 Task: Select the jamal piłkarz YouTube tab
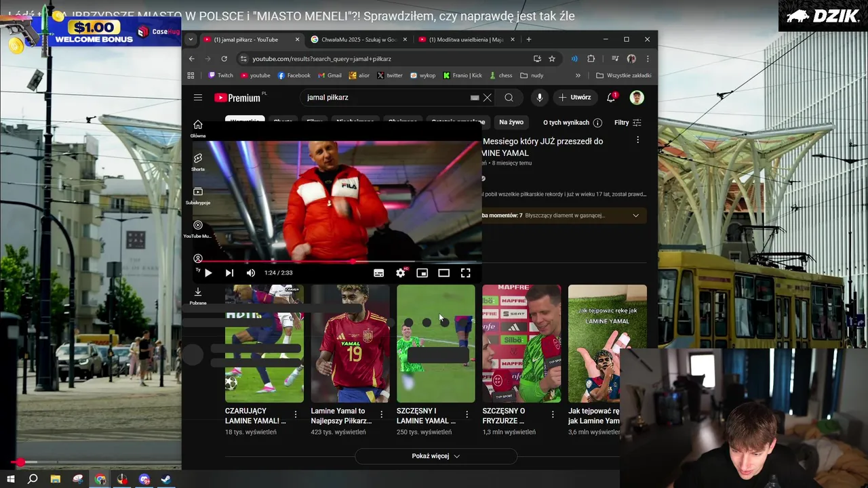pos(251,39)
